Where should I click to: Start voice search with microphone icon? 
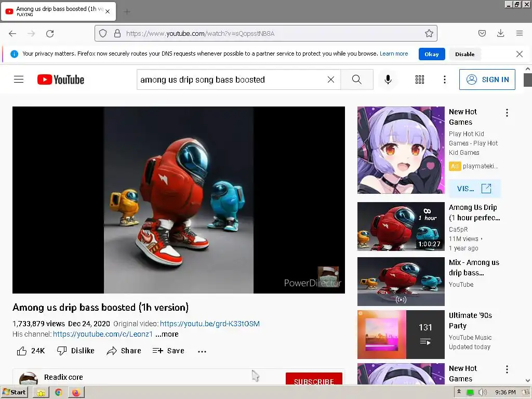point(388,79)
